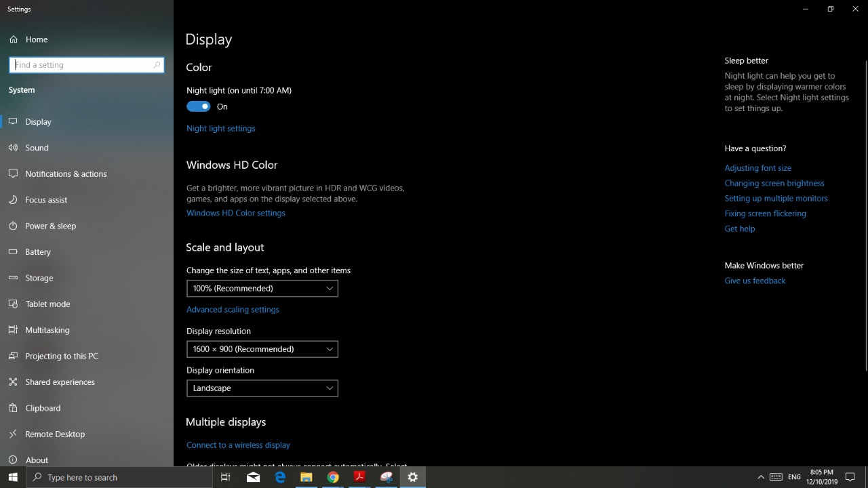Open the Mail app from taskbar
The image size is (868, 488).
(253, 477)
